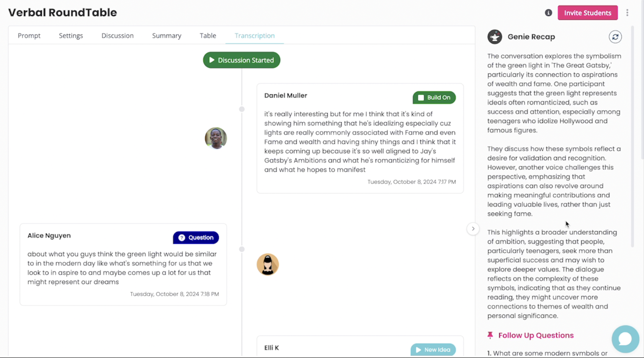Click the Genie Recap avatar icon
The image size is (644, 358).
point(495,37)
